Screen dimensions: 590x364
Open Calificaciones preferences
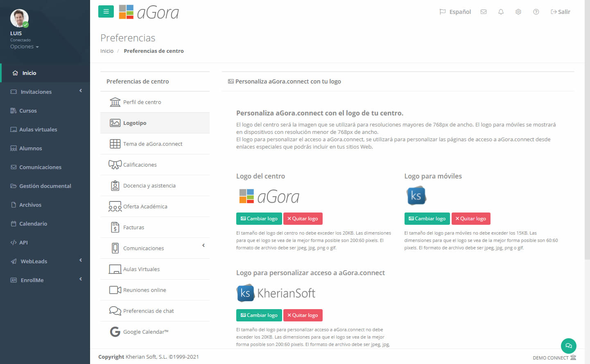coord(155,165)
